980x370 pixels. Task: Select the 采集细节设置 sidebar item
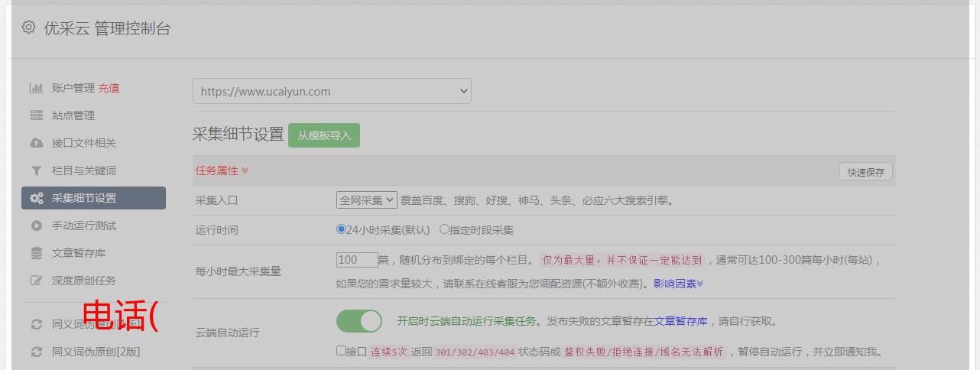(x=93, y=198)
